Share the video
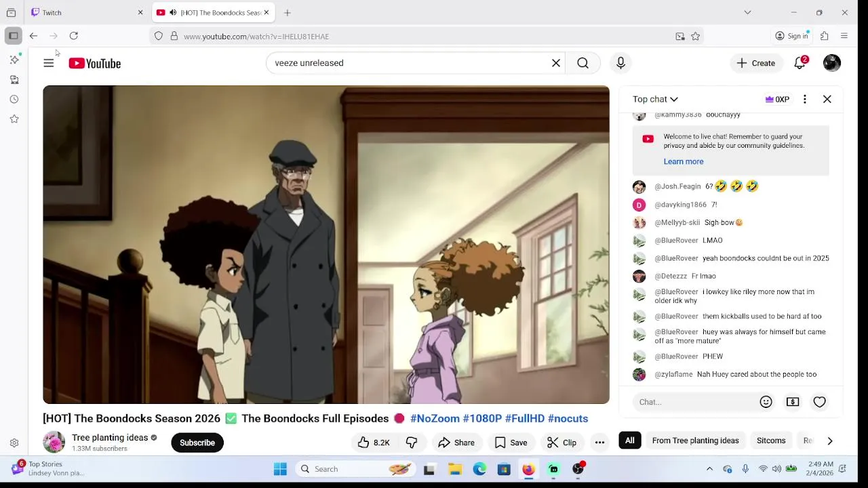The height and width of the screenshot is (488, 868). pyautogui.click(x=456, y=443)
